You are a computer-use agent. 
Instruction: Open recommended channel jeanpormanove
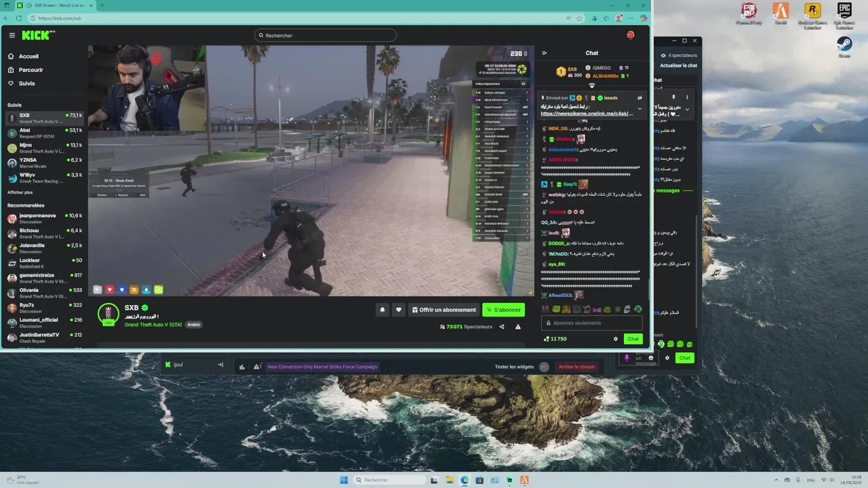tap(45, 218)
